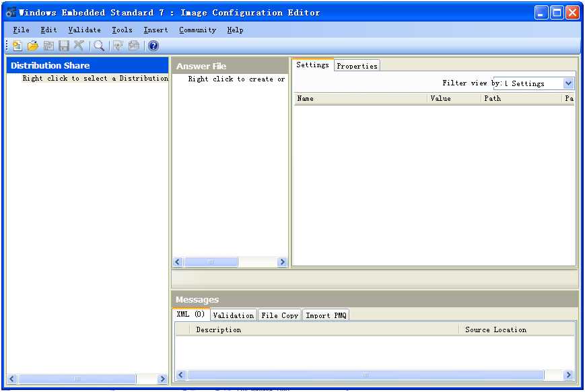
Task: Select the File Copy messages tab
Action: tap(279, 315)
